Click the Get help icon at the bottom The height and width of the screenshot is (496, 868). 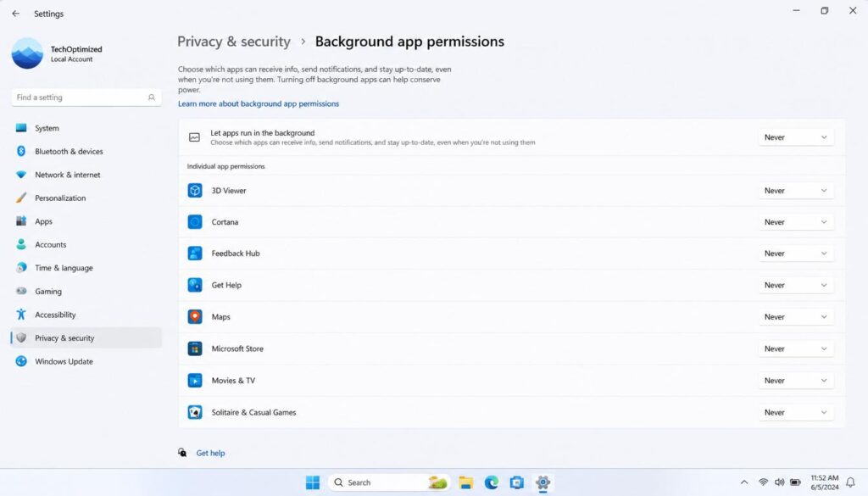coord(182,453)
